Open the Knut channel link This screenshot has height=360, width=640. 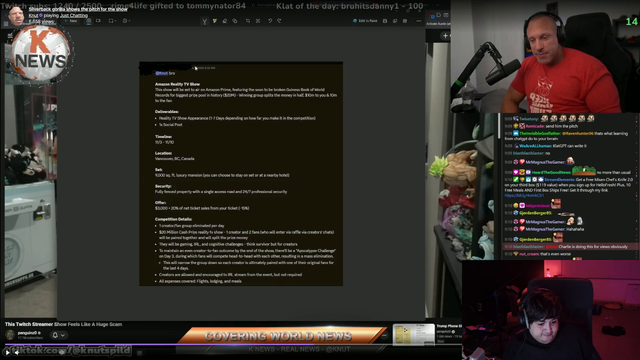[33, 16]
